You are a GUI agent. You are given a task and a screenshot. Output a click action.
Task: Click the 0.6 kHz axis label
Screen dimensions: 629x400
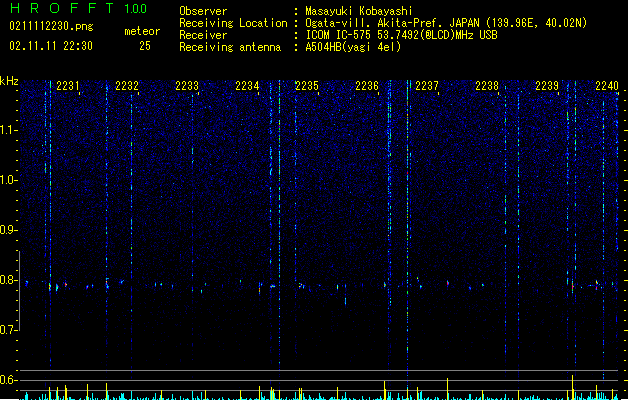pos(9,380)
